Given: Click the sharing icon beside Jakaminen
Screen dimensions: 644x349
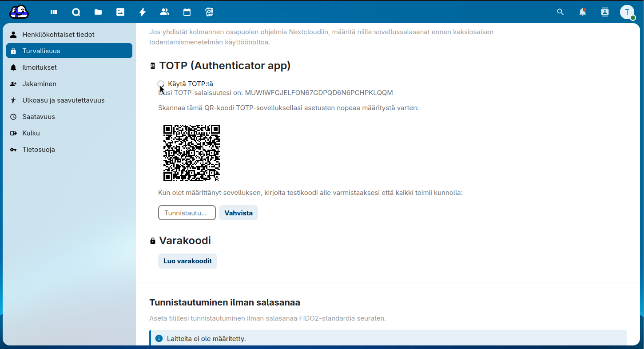Looking at the screenshot, I should (x=13, y=84).
